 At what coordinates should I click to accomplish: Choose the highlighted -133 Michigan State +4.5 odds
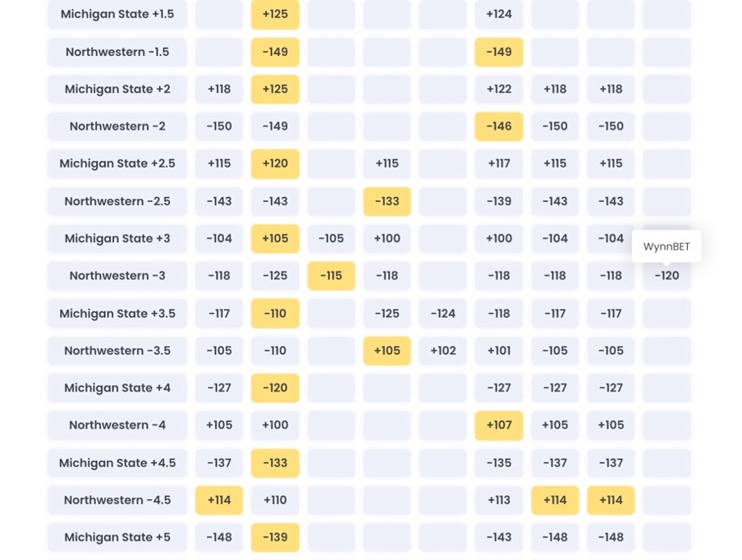pos(275,463)
